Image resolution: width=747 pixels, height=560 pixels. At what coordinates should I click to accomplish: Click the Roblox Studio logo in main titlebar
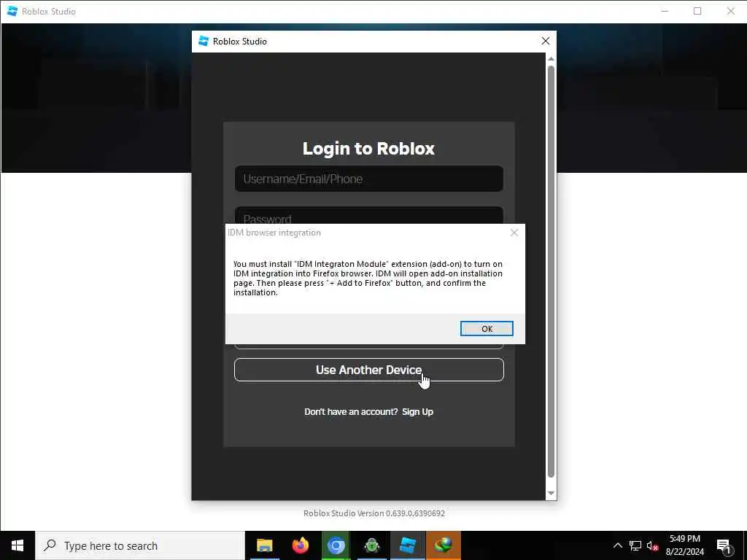click(x=12, y=11)
